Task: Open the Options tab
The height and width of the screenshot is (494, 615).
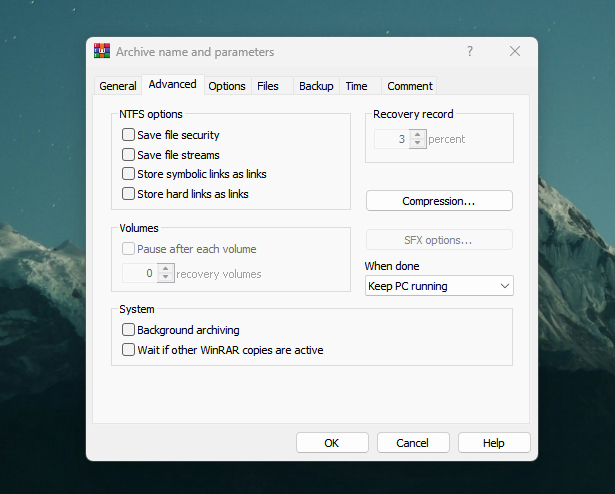Action: click(227, 86)
